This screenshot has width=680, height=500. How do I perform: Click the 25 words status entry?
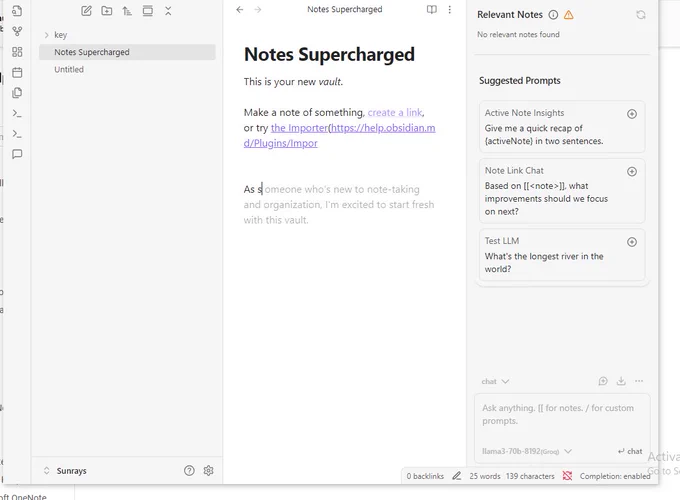[x=485, y=476]
